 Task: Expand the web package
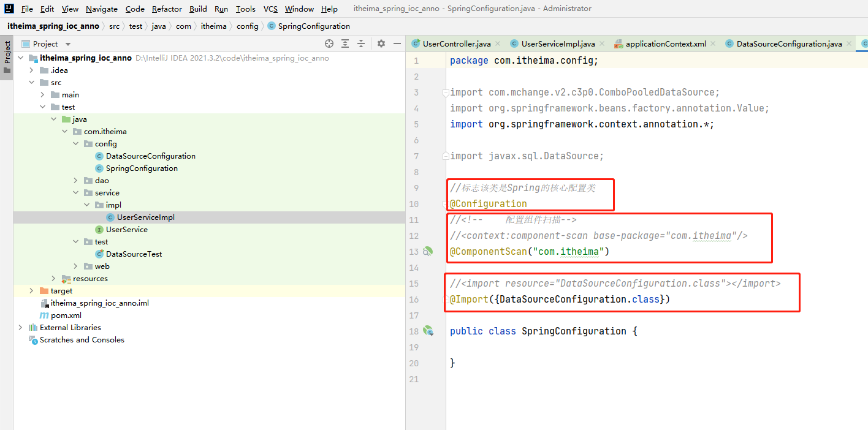(x=75, y=266)
